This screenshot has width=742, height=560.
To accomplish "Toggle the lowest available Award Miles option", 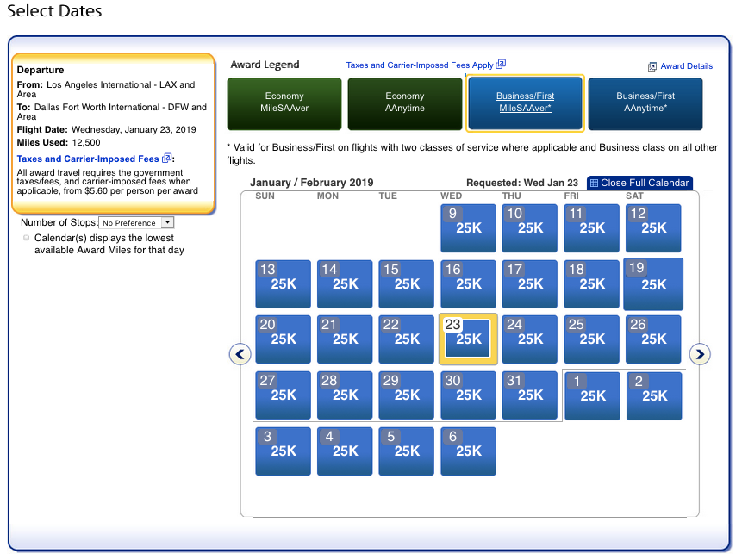I will [x=27, y=238].
